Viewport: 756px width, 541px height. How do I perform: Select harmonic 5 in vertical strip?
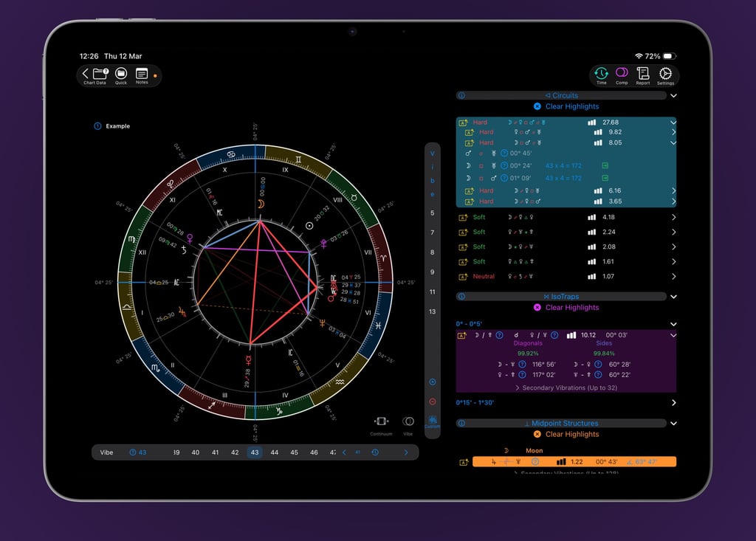click(433, 213)
